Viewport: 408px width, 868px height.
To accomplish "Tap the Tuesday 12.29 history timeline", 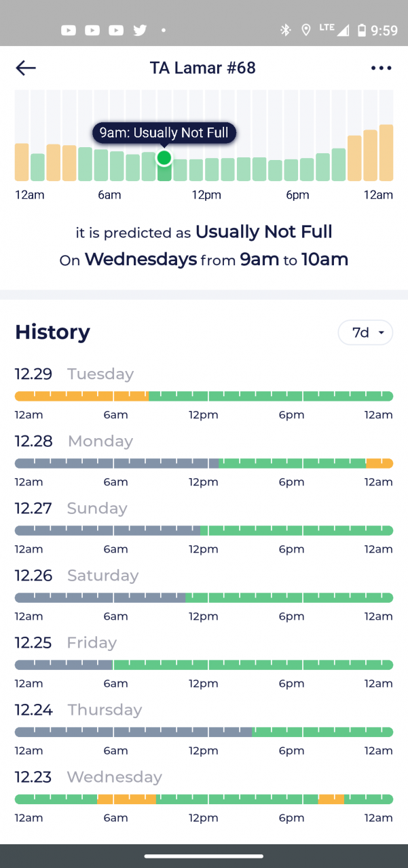I will 204,396.
